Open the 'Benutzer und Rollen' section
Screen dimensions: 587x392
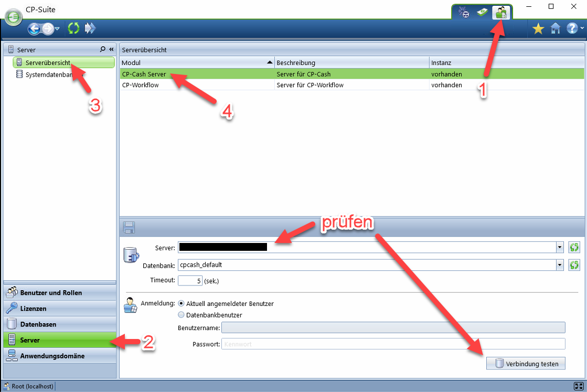coord(51,293)
